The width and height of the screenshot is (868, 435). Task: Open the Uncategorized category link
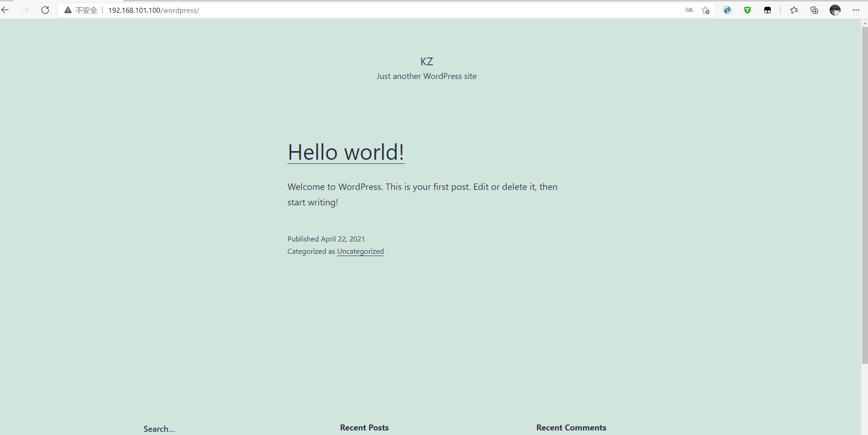coord(360,252)
